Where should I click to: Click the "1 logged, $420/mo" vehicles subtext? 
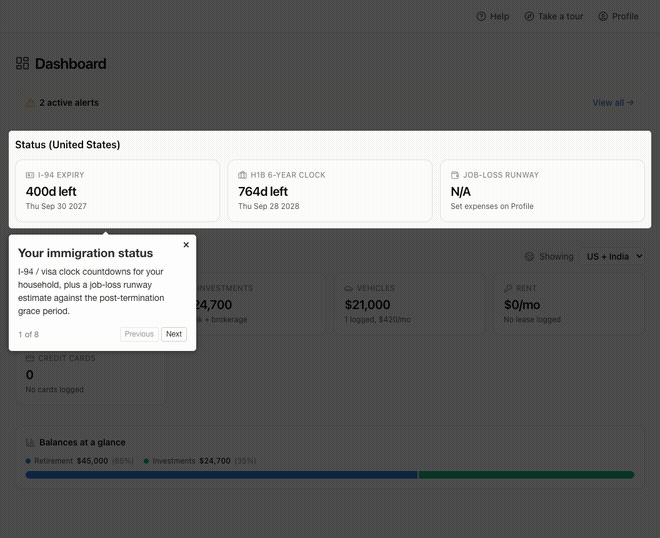[x=377, y=320]
